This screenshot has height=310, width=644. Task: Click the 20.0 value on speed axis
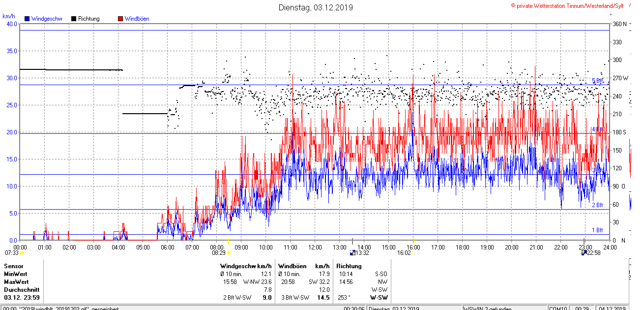(x=11, y=132)
